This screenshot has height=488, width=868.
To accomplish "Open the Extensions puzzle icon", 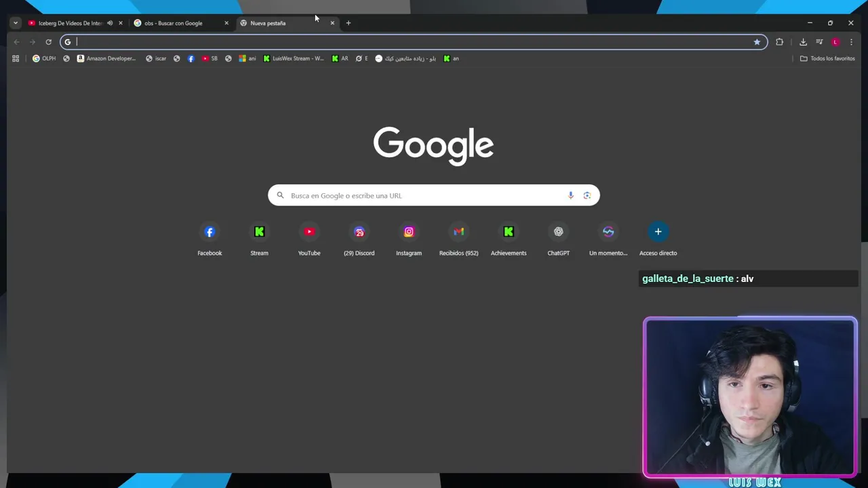I will pos(779,42).
